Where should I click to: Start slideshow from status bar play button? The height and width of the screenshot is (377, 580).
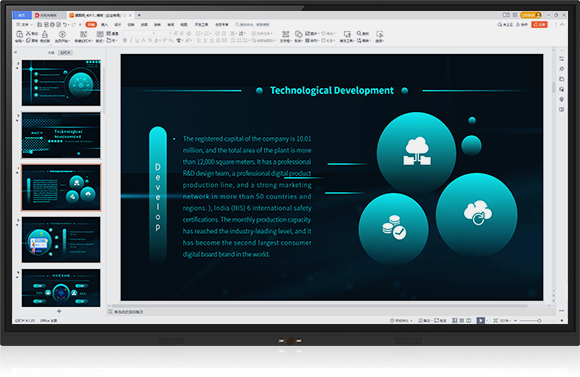(x=480, y=320)
